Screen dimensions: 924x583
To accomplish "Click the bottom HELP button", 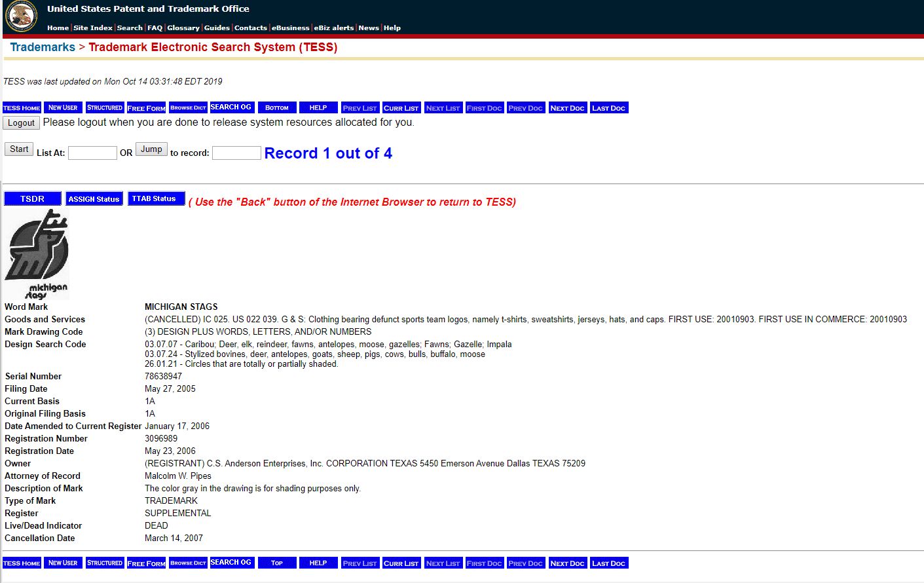I will pos(318,563).
